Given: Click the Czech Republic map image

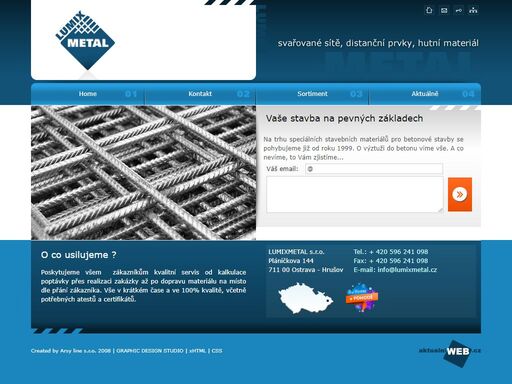Looking at the screenshot, I should click(306, 298).
